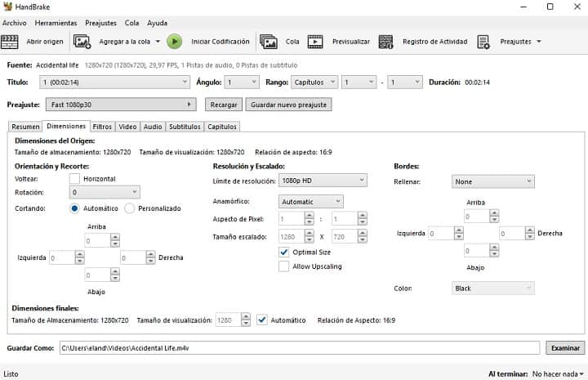The width and height of the screenshot is (588, 380).
Task: Select the Personalizado cropping radio button
Action: 129,208
